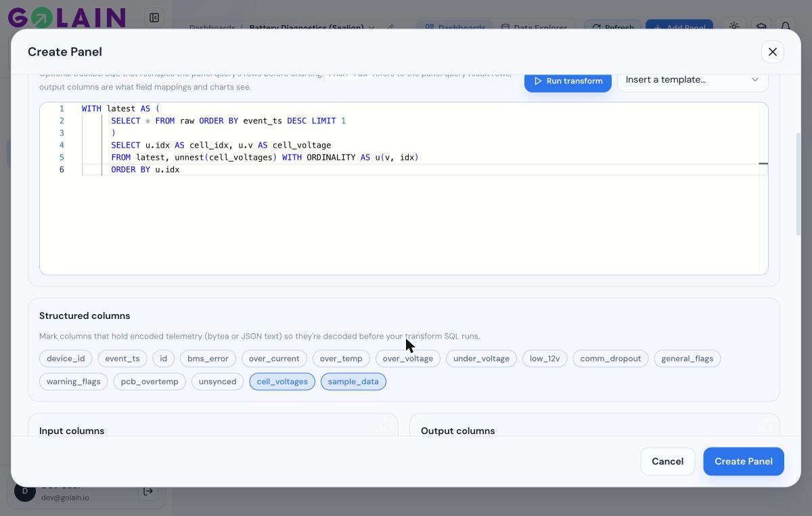Toggle the over_current column chip
This screenshot has width=812, height=516.
tap(274, 358)
